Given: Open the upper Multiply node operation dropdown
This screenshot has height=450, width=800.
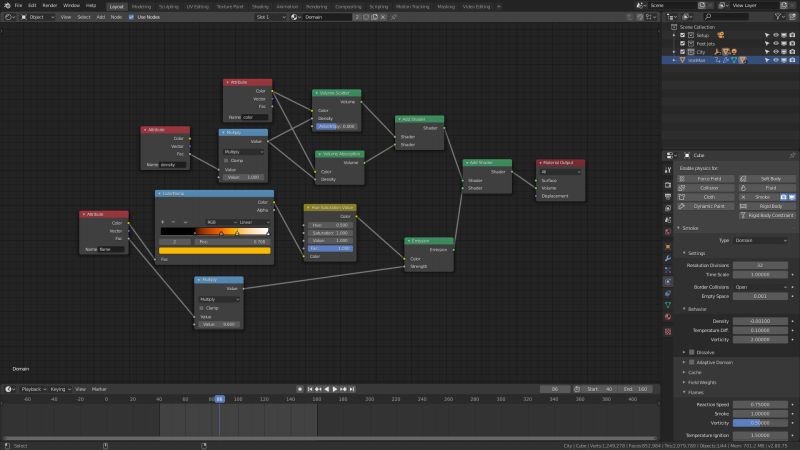Looking at the screenshot, I should 243,152.
